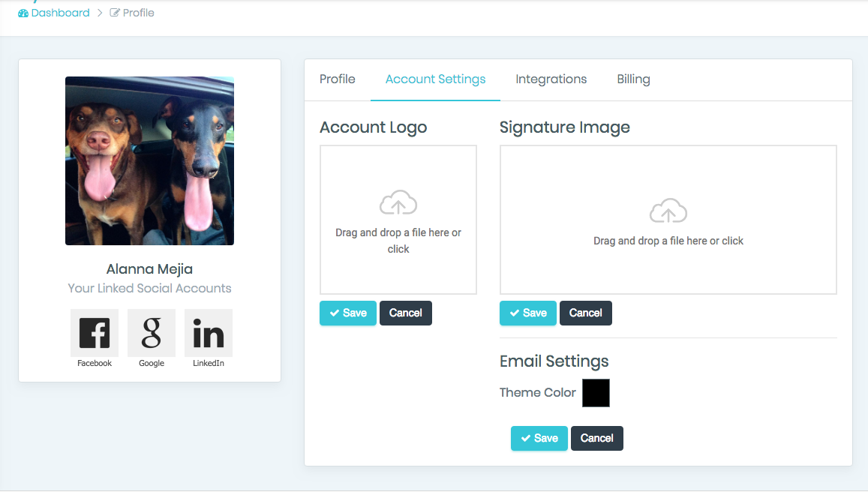Click the Dashboard breadcrumb link
The height and width of the screenshot is (495, 868).
pos(60,13)
